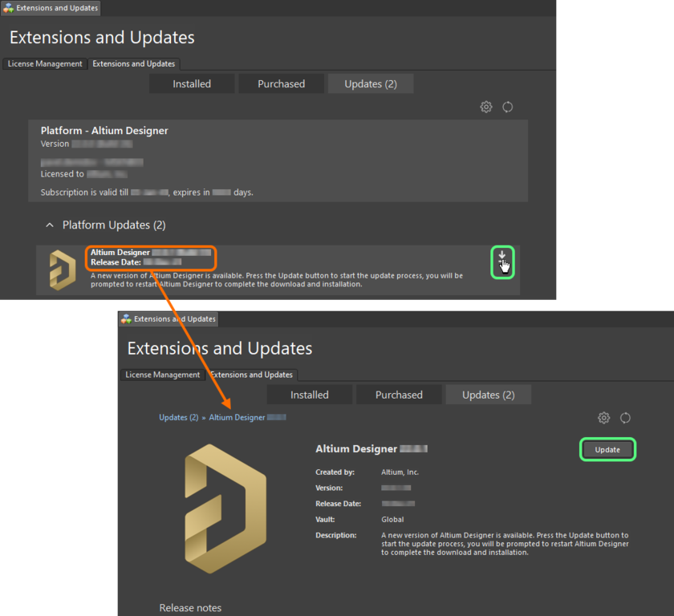Click the Updates (2) breadcrumb link

click(x=178, y=417)
